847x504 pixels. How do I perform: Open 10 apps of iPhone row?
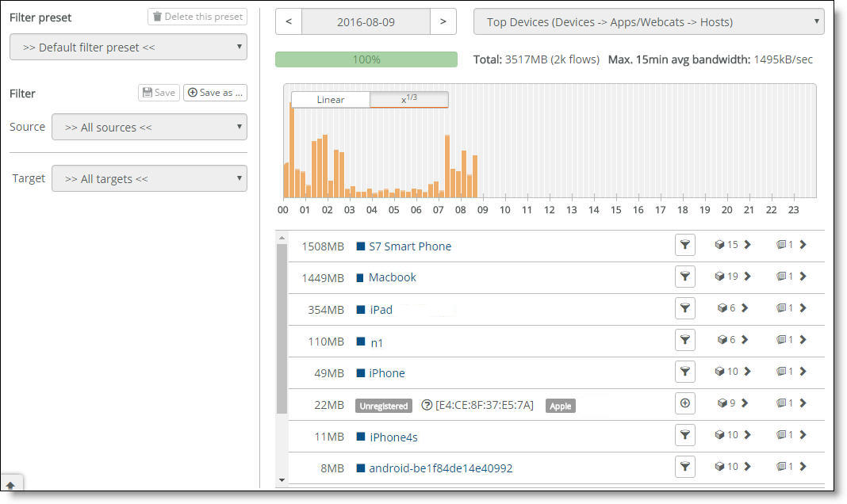click(x=733, y=371)
